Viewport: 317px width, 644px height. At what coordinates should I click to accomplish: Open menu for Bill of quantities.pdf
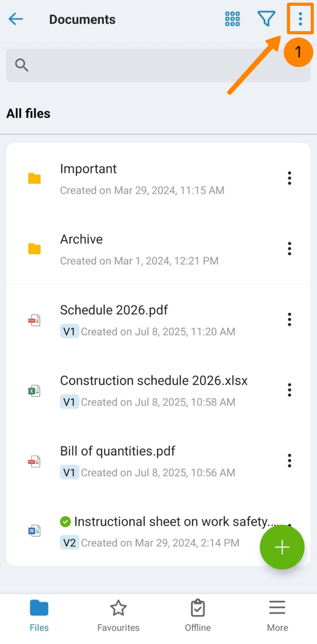point(289,460)
